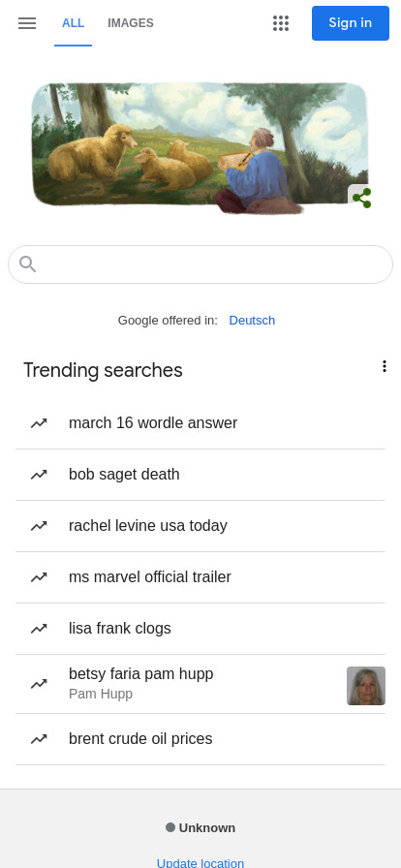Image resolution: width=401 pixels, height=868 pixels.
Task: Open Trending searches more options
Action: click(385, 366)
